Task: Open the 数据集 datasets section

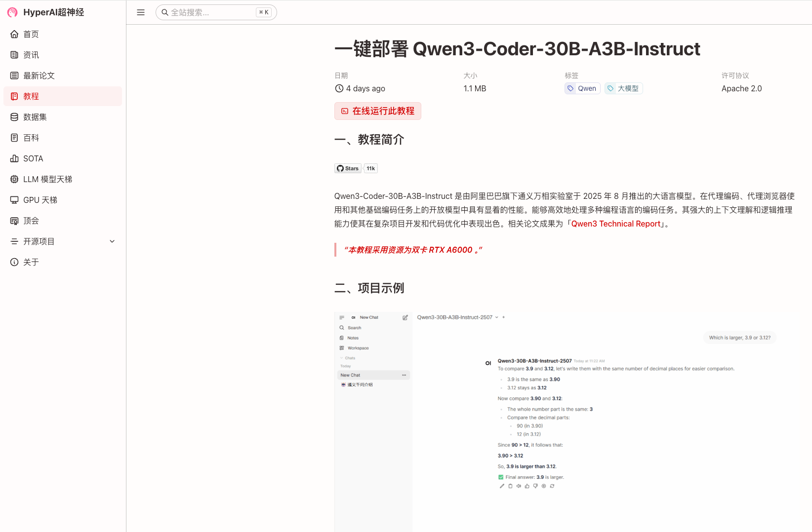Action: tap(35, 117)
